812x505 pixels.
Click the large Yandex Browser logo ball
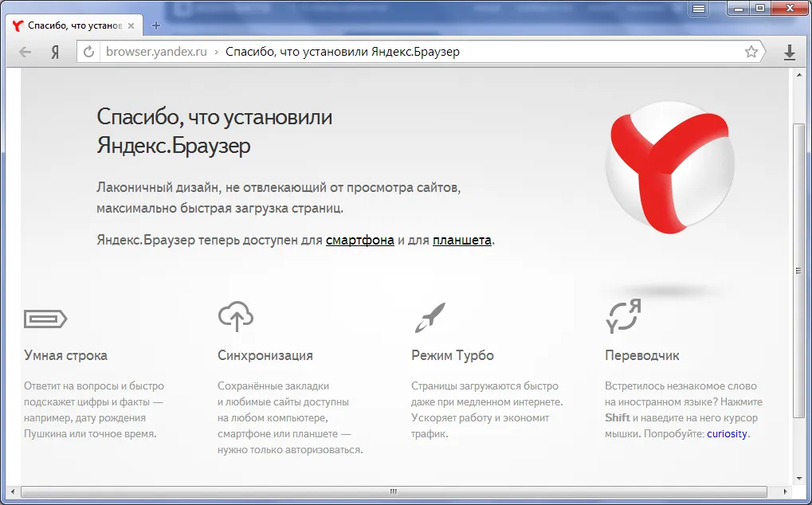point(669,167)
